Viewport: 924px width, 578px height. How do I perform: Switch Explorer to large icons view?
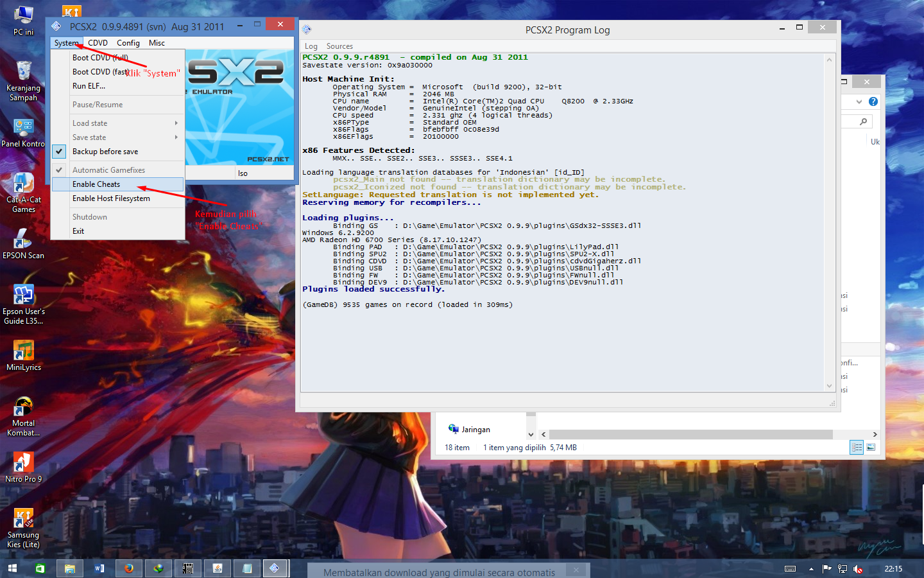(x=871, y=448)
